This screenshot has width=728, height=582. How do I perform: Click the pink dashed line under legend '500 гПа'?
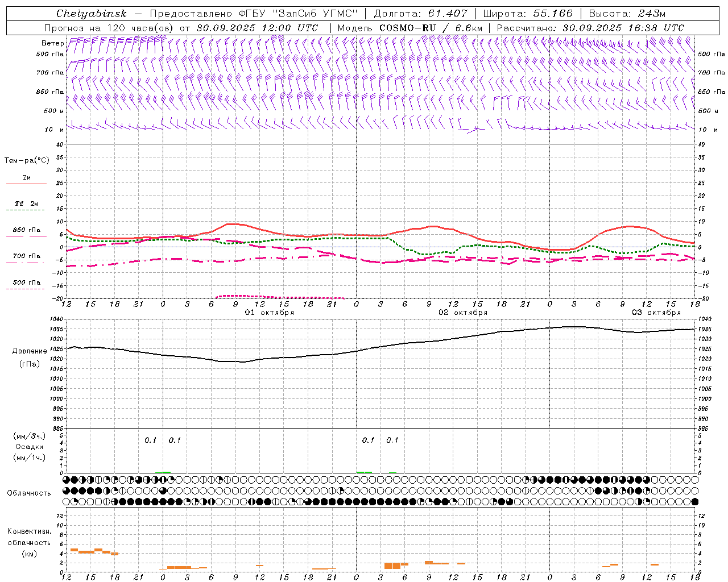pyautogui.click(x=25, y=289)
